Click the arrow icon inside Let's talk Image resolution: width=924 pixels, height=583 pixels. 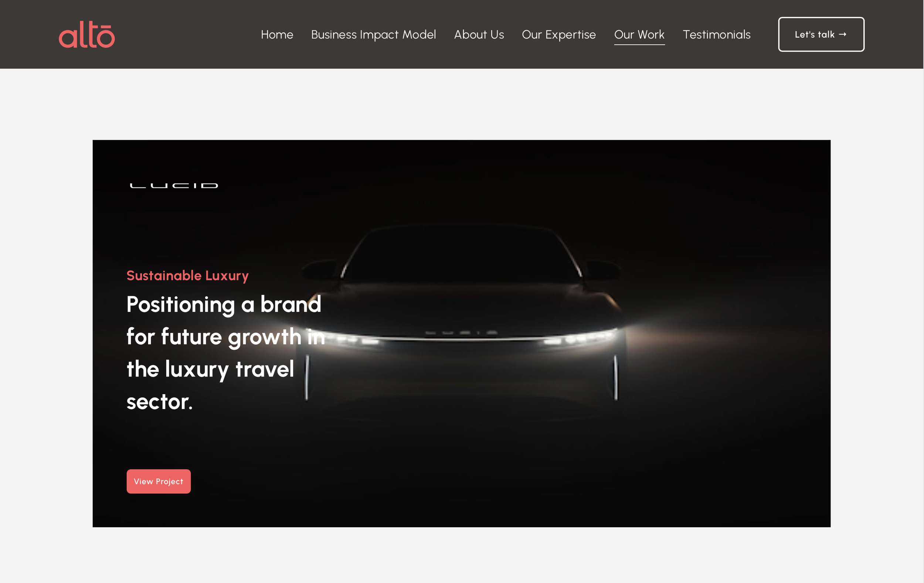(x=843, y=34)
